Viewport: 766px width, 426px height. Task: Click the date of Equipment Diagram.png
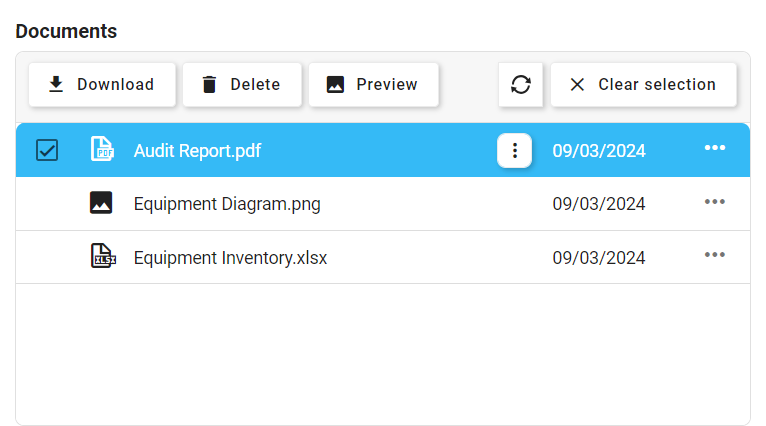tap(599, 204)
